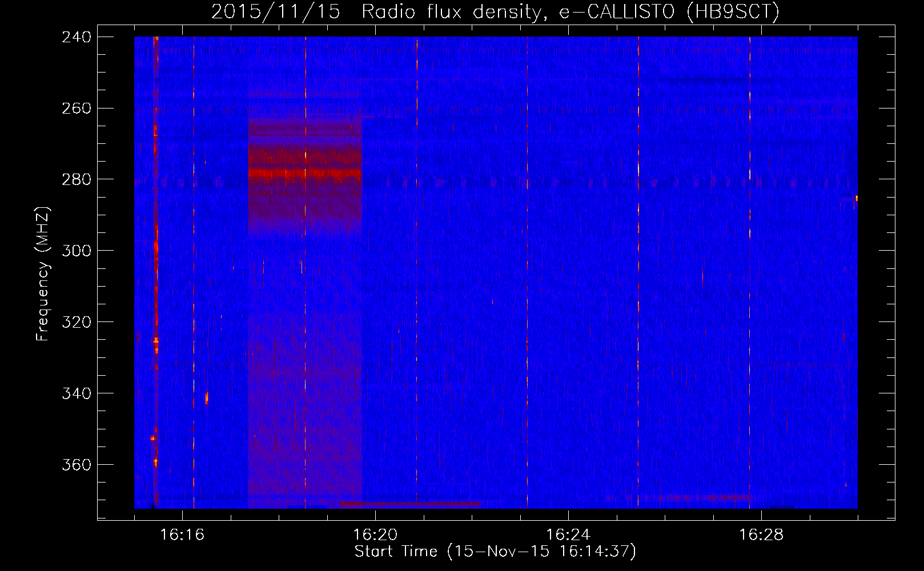Click the 'Start Time (15-Nov-15 16:14:37)' label

[x=495, y=552]
